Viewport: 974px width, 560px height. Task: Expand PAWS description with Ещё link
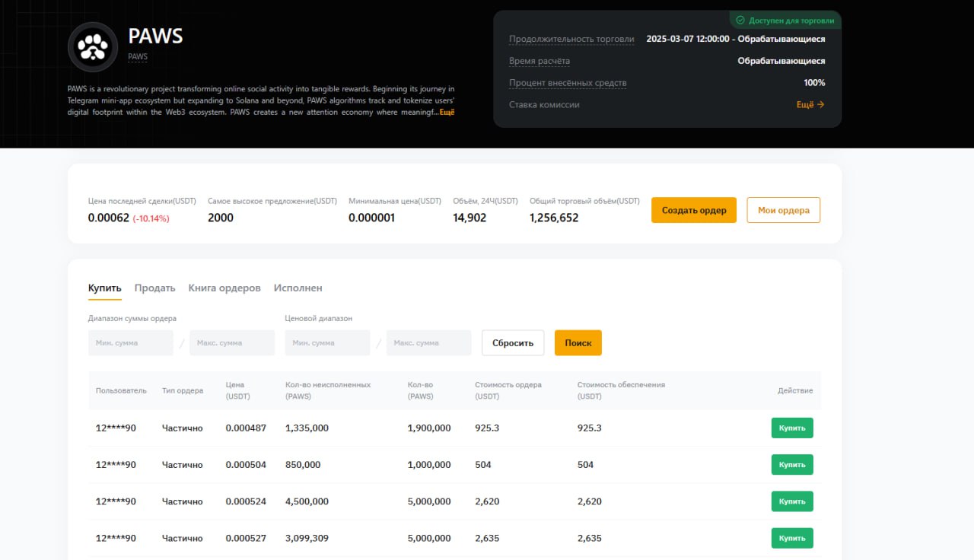[x=447, y=113]
